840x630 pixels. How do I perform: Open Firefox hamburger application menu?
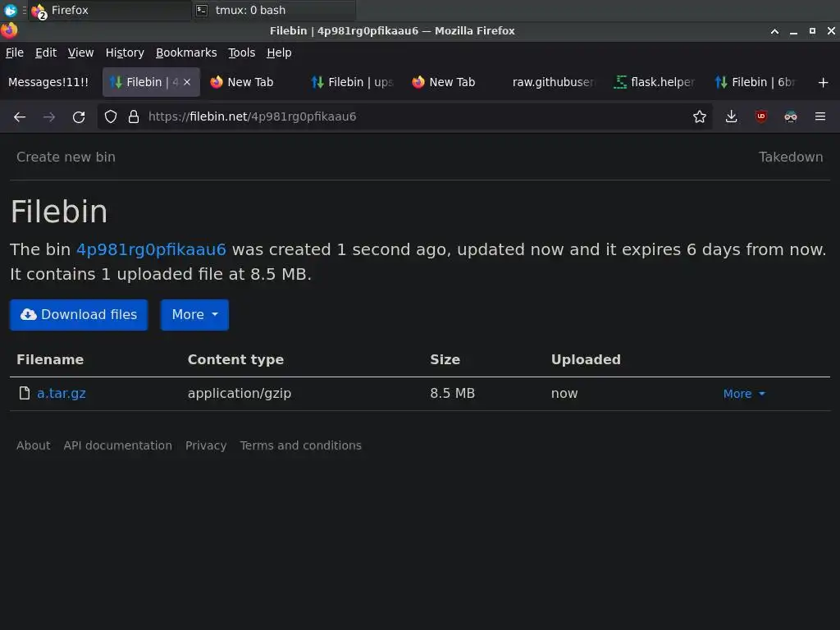pyautogui.click(x=820, y=116)
